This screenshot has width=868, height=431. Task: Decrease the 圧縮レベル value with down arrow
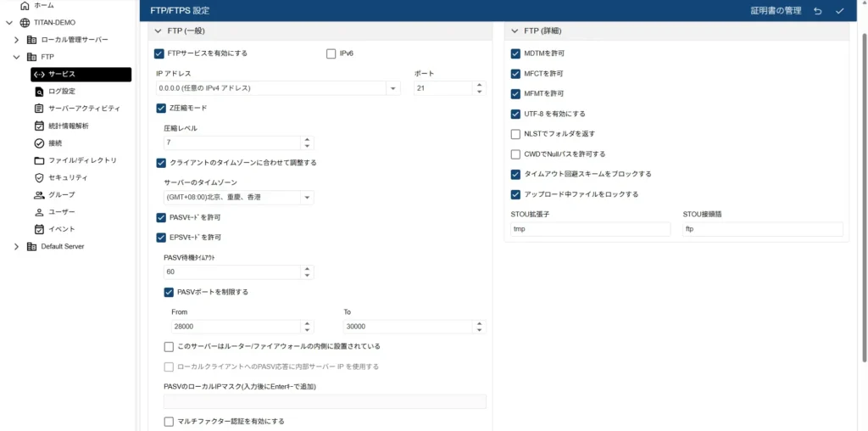click(307, 146)
